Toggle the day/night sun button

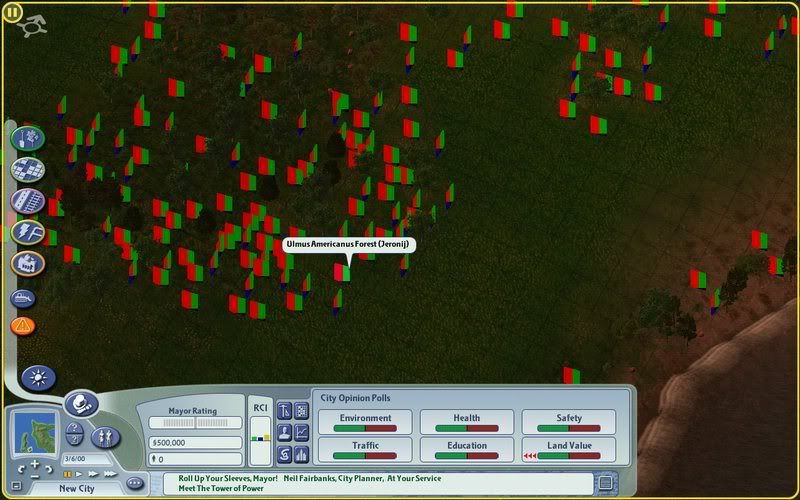click(38, 378)
